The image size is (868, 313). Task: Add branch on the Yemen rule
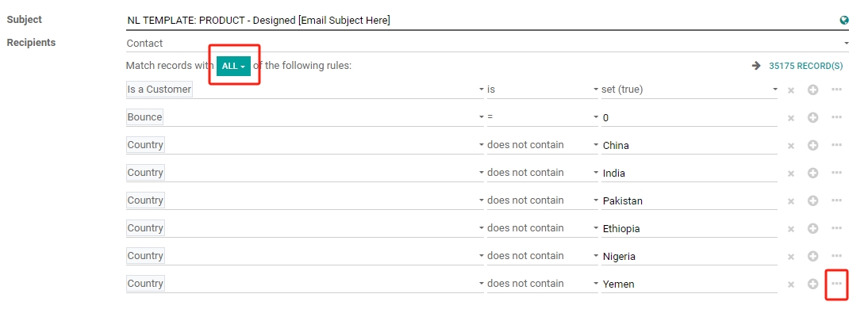(x=836, y=283)
